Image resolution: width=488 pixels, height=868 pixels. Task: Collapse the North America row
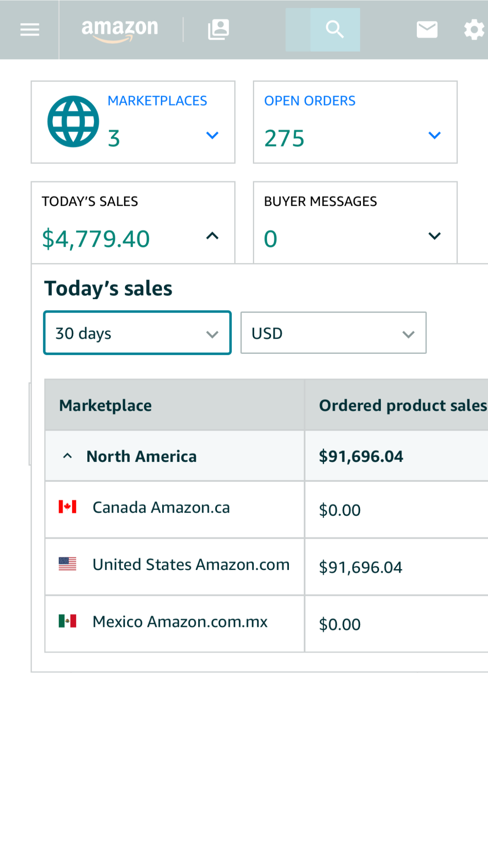(67, 456)
